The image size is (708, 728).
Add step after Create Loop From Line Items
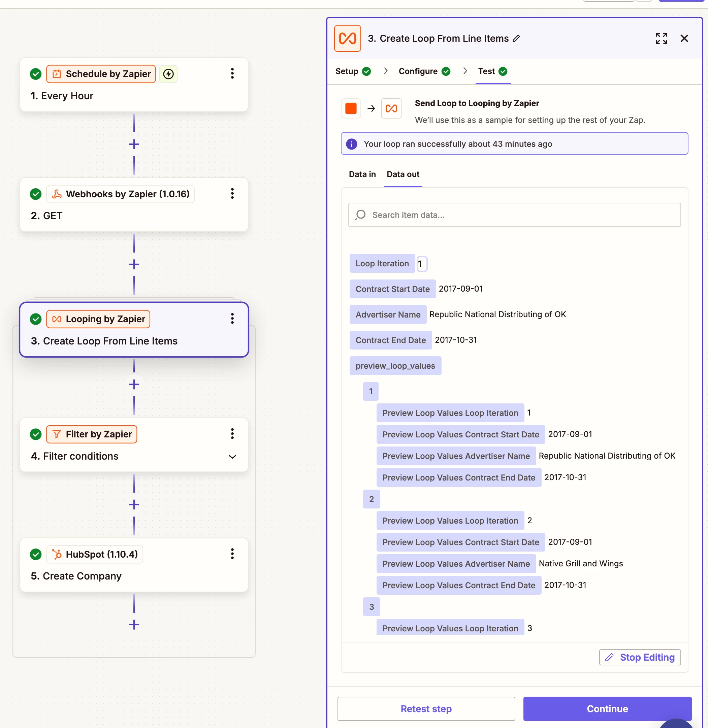pos(134,385)
